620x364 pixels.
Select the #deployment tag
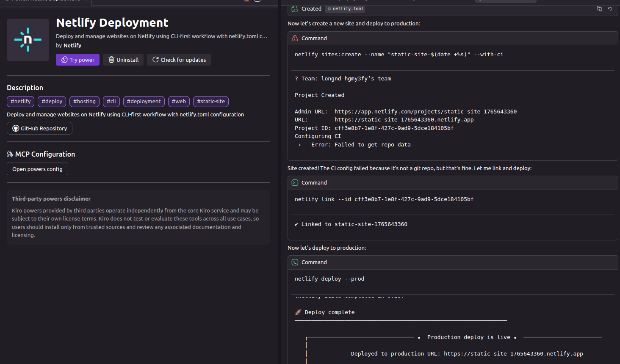tap(144, 101)
